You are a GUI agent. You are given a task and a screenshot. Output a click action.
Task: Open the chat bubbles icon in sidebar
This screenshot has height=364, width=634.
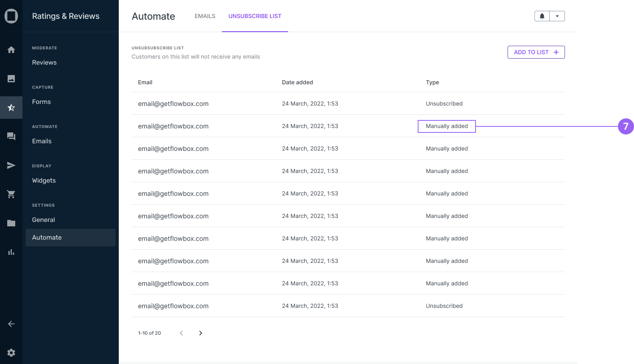(x=11, y=136)
